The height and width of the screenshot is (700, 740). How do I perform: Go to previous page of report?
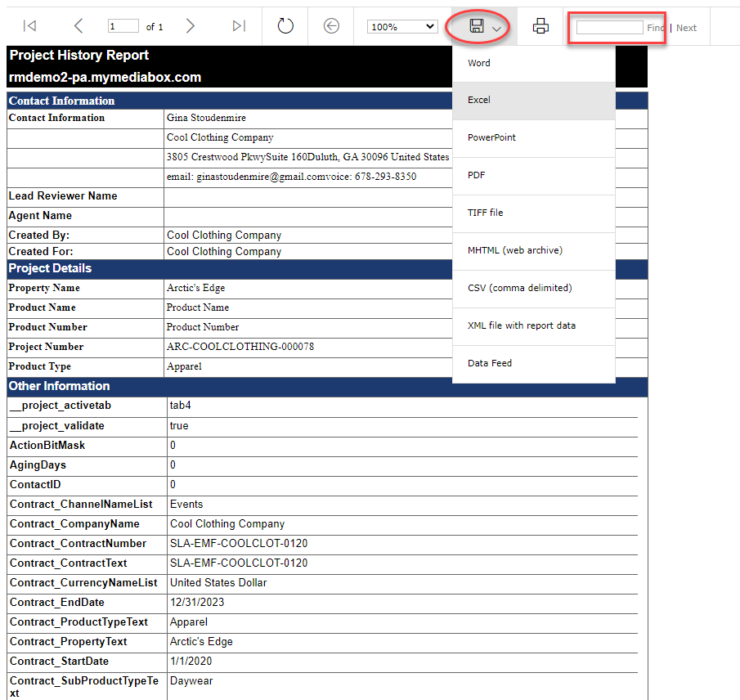(x=78, y=25)
